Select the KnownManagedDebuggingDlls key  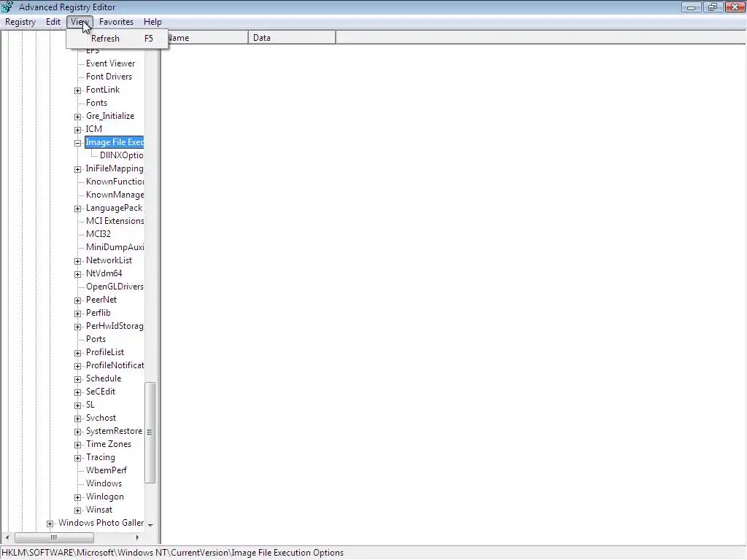[x=115, y=195]
